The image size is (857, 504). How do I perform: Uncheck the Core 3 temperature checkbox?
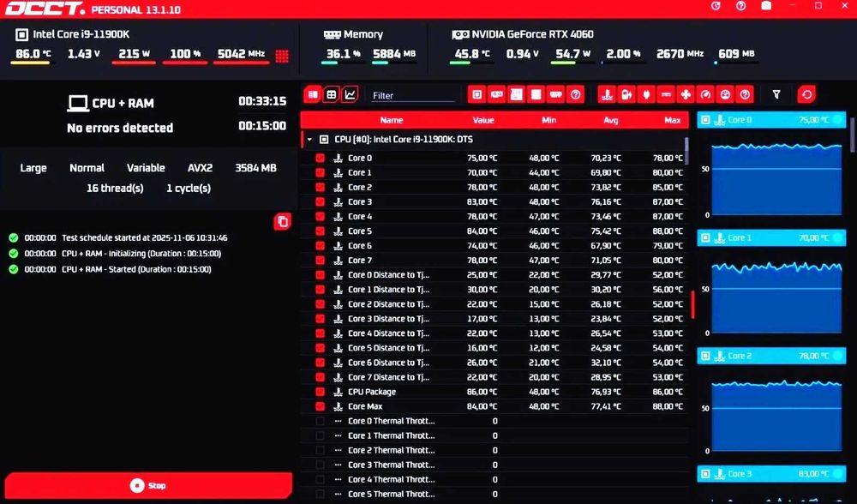[321, 201]
